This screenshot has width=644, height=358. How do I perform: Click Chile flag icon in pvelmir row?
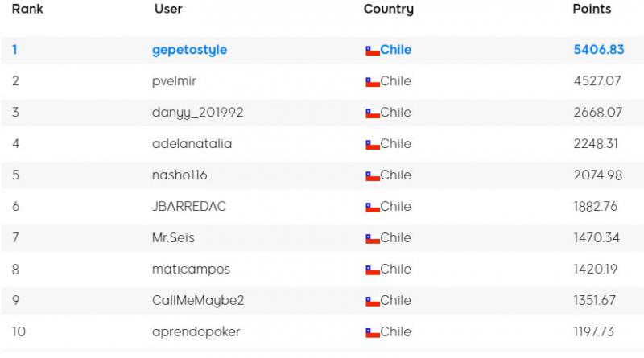[372, 82]
